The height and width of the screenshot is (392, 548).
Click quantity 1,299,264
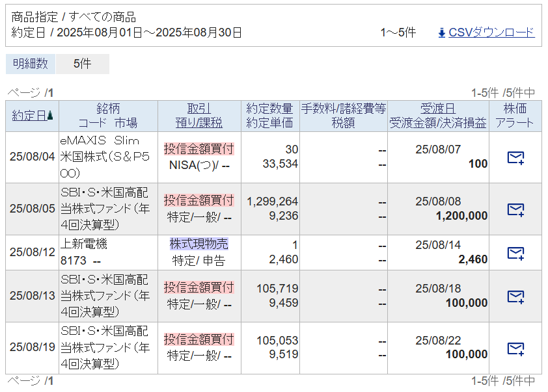[272, 202]
